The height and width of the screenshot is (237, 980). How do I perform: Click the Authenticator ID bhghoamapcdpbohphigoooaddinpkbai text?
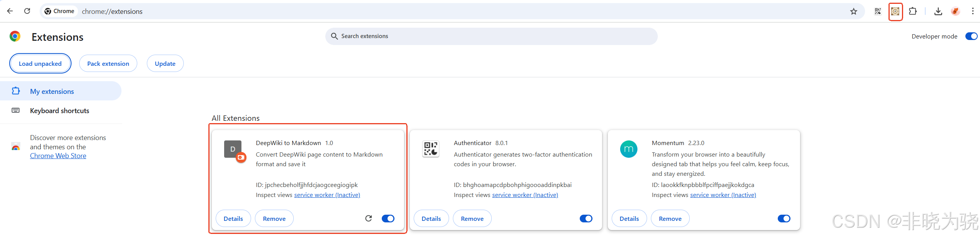point(512,185)
